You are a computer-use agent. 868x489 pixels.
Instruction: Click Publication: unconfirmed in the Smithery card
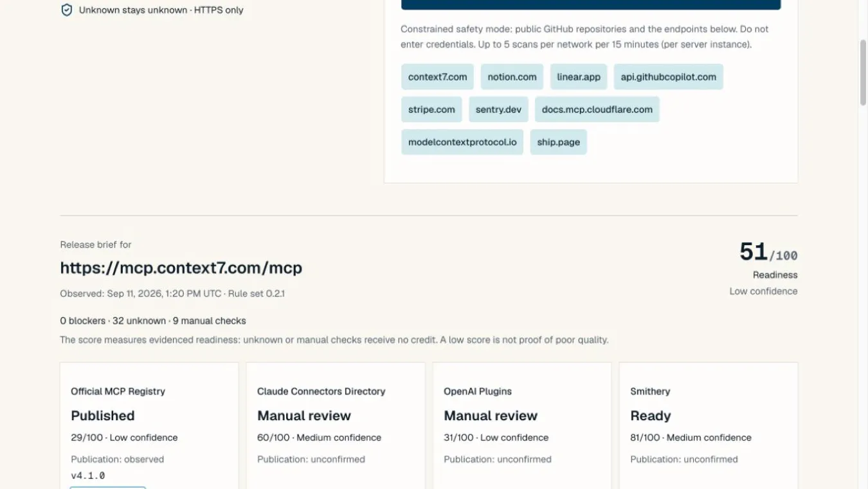point(684,459)
